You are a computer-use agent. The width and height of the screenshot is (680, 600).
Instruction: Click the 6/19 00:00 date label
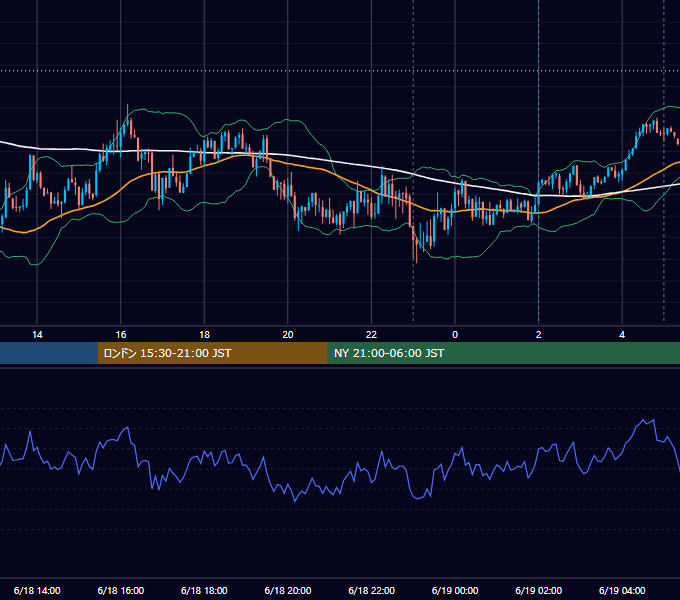[x=455, y=590]
